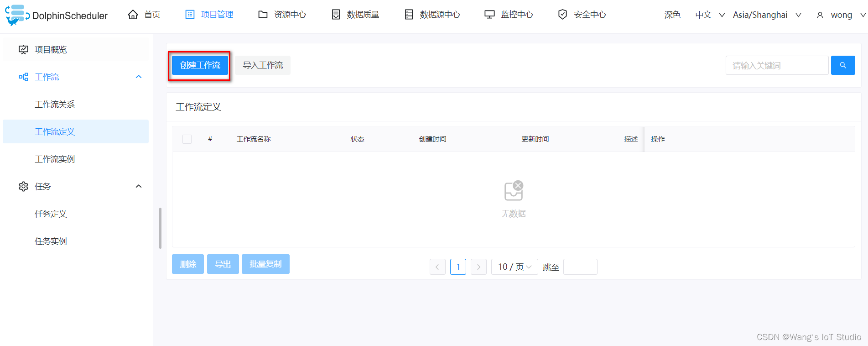
Task: Focus the 跳至 page jump field
Action: coord(580,267)
